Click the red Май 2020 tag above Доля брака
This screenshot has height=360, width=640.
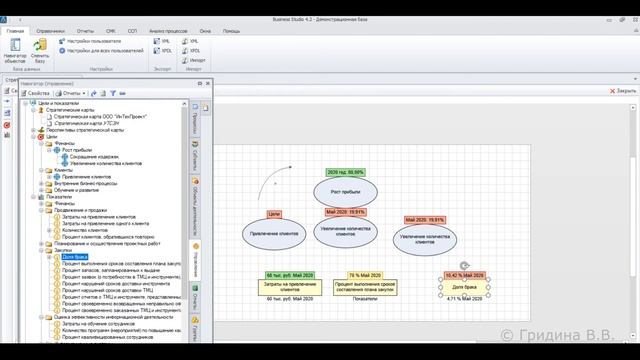tap(464, 276)
